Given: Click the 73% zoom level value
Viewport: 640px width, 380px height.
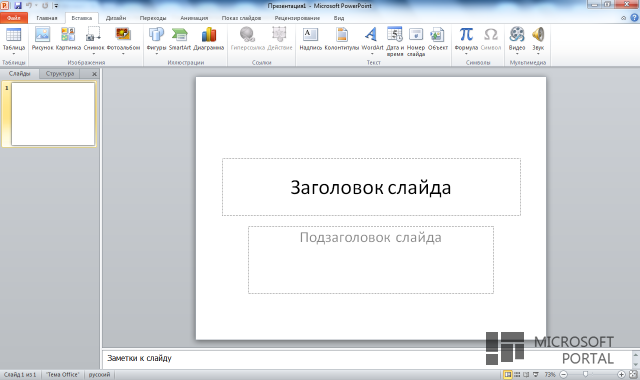Looking at the screenshot, I should click(x=550, y=374).
